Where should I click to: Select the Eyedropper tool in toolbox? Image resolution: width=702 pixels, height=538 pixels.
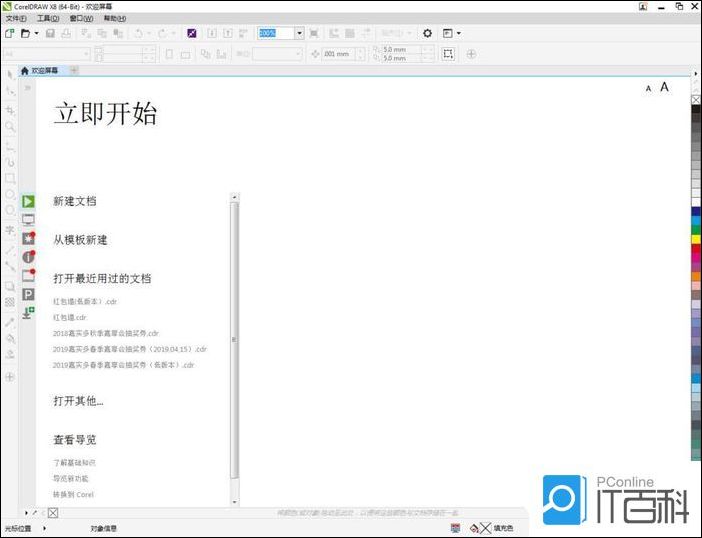(10, 322)
